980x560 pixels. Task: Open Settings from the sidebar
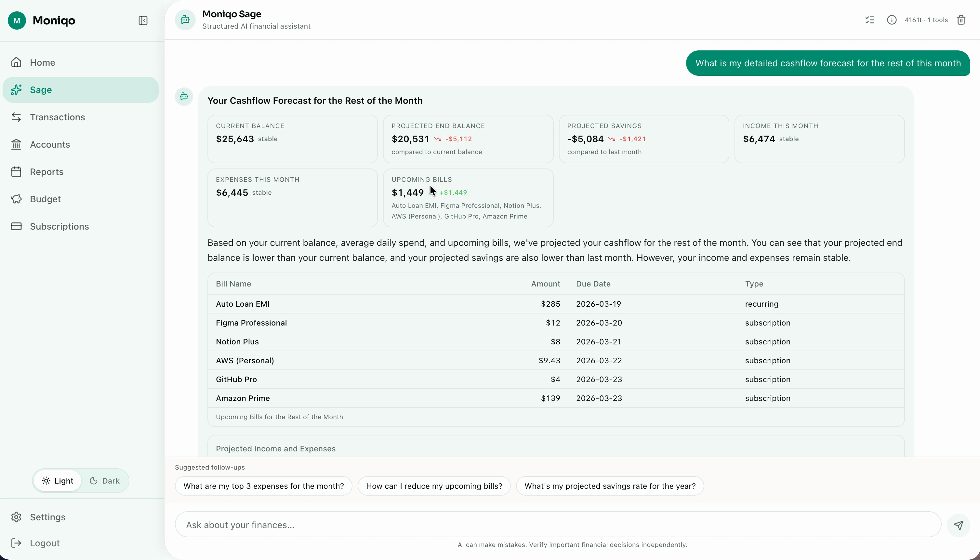47,516
